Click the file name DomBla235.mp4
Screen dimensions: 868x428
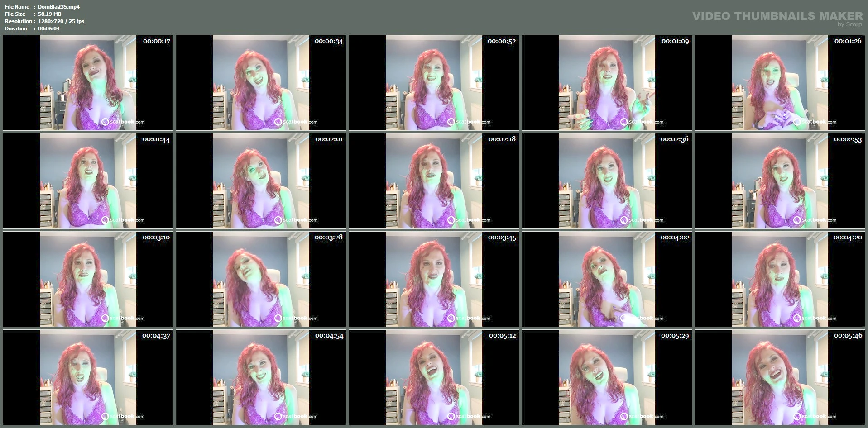tap(58, 7)
